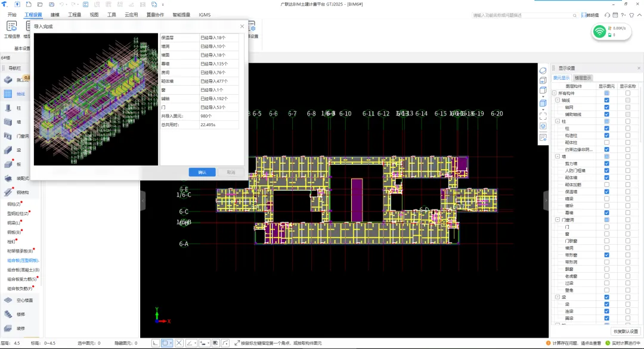Open the 工程量 menu tab
Screen dimensions: 644x349
coord(75,15)
